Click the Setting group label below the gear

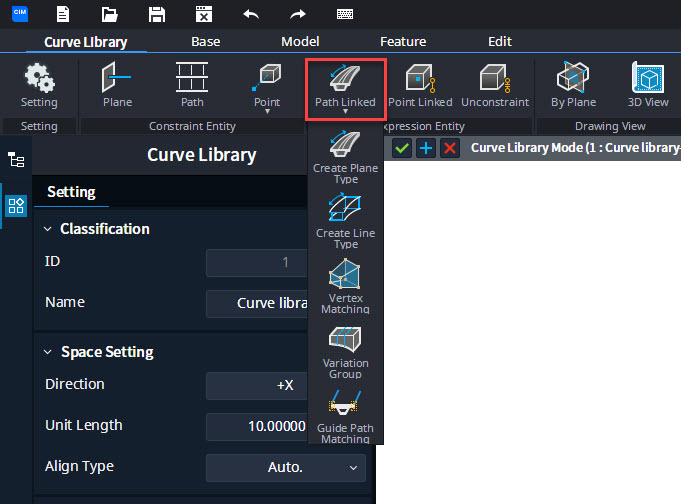(39, 126)
